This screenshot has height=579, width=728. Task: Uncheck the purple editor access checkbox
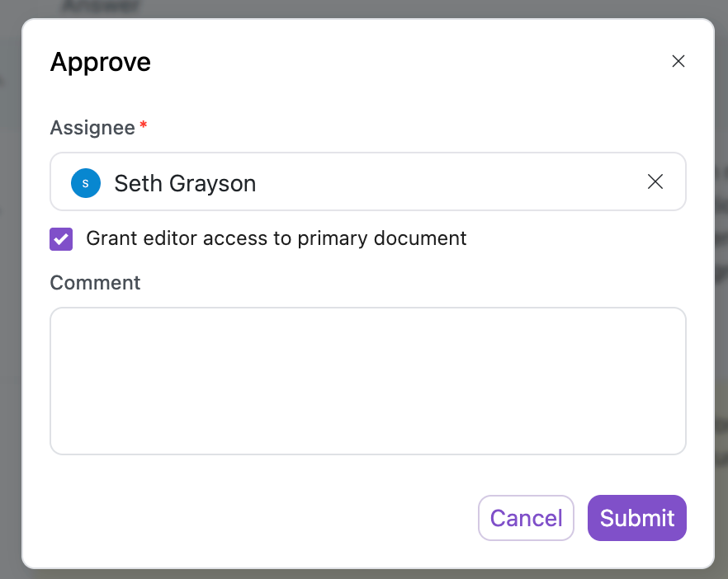61,239
